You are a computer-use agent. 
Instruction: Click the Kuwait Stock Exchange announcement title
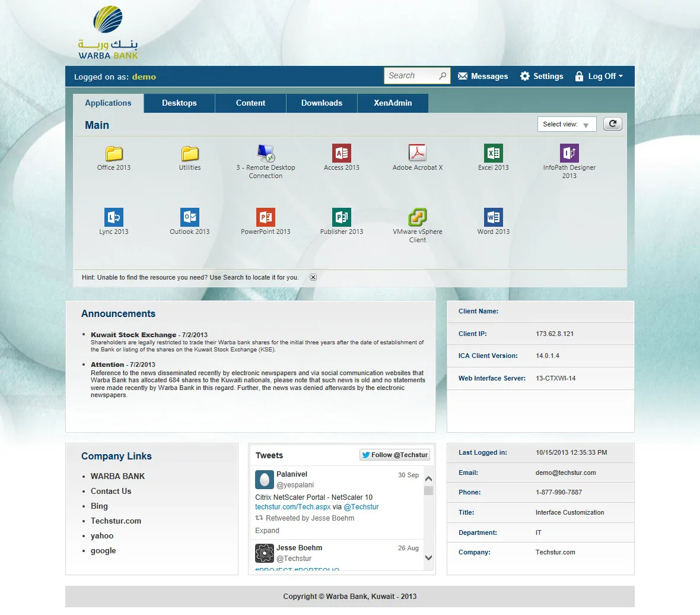(133, 335)
